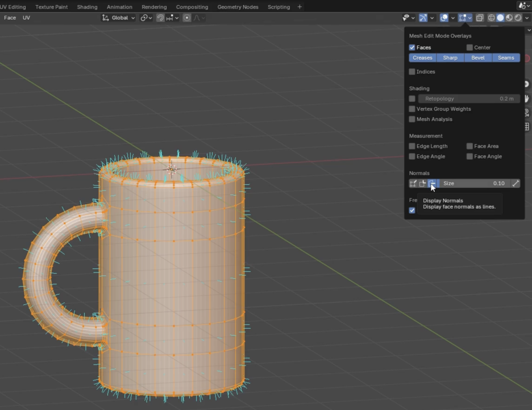The width and height of the screenshot is (532, 410).
Task: Switch to Geometry Nodes workspace tab
Action: (x=238, y=7)
